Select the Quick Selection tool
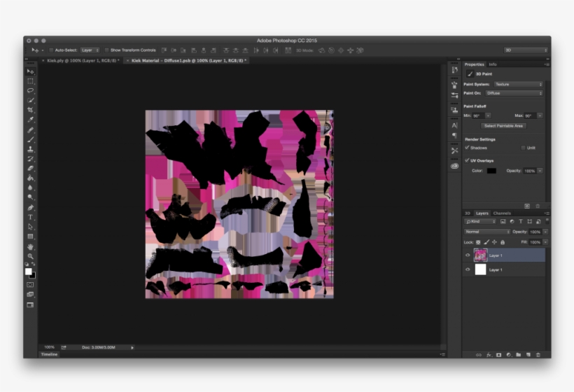The image size is (574, 392). pyautogui.click(x=30, y=100)
